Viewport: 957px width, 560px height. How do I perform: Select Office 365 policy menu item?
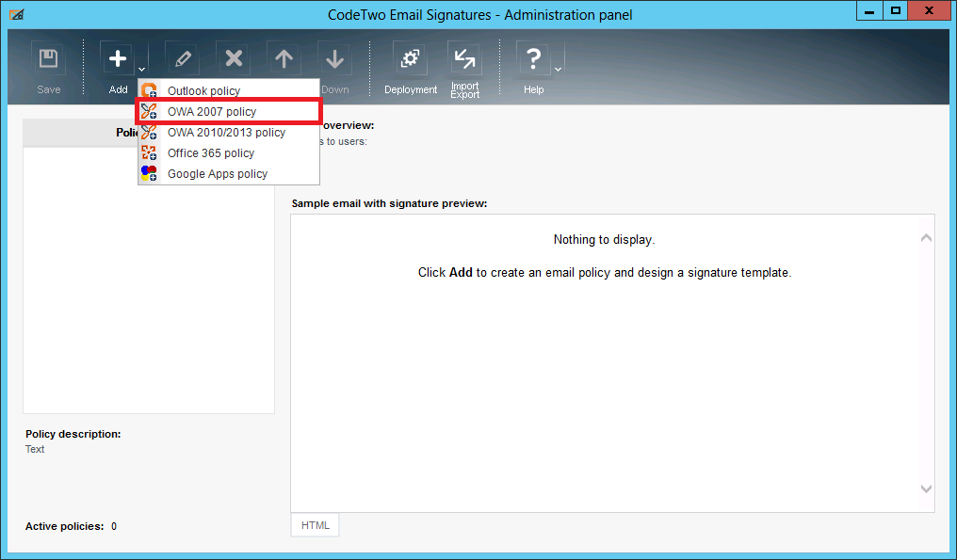tap(229, 153)
